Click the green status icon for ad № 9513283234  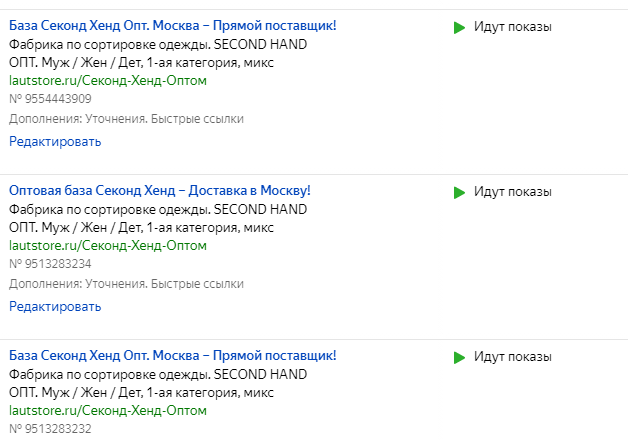pos(459,192)
